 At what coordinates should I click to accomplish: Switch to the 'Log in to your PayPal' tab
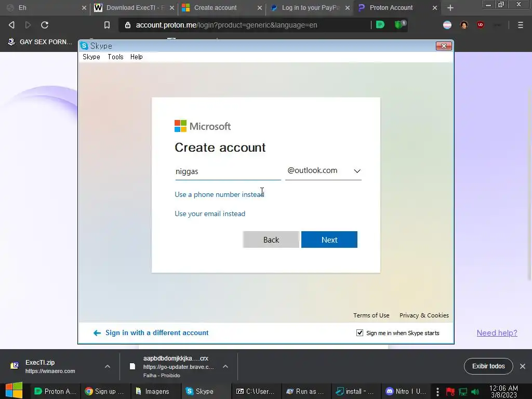pyautogui.click(x=310, y=8)
